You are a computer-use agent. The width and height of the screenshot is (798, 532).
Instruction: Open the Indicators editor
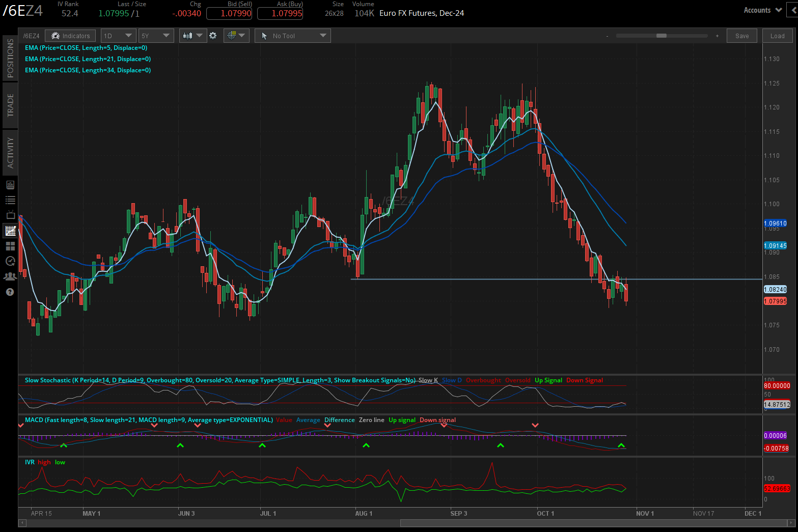(x=70, y=35)
